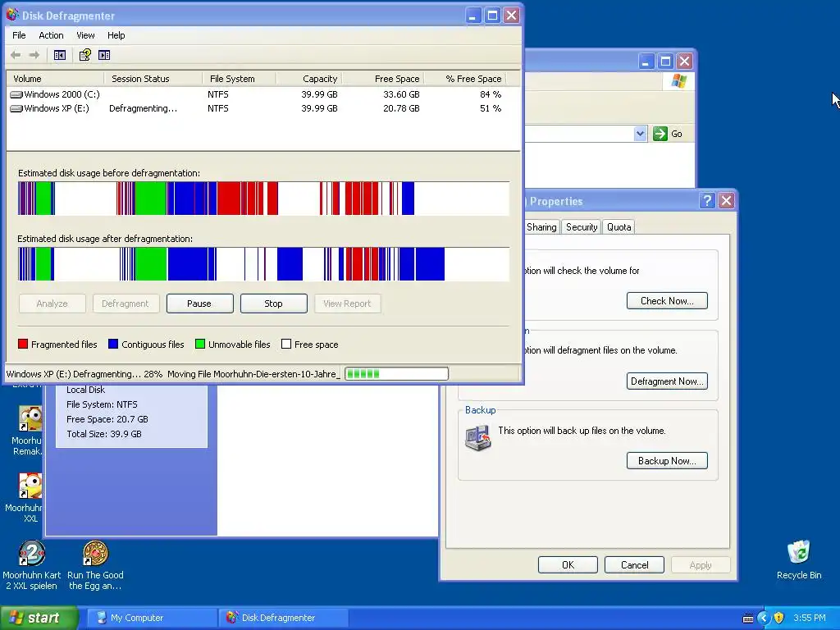Click the defragmentation progress bar
The image size is (840, 630).
396,374
